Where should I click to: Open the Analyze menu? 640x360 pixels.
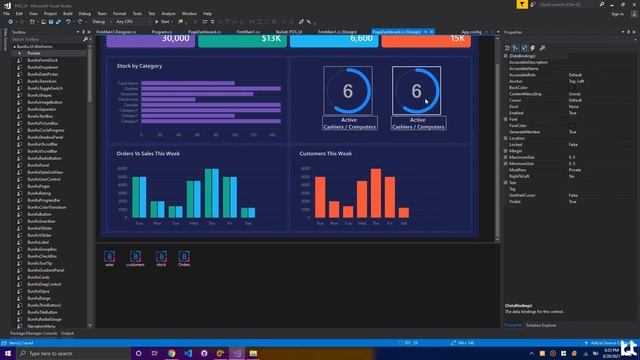168,13
